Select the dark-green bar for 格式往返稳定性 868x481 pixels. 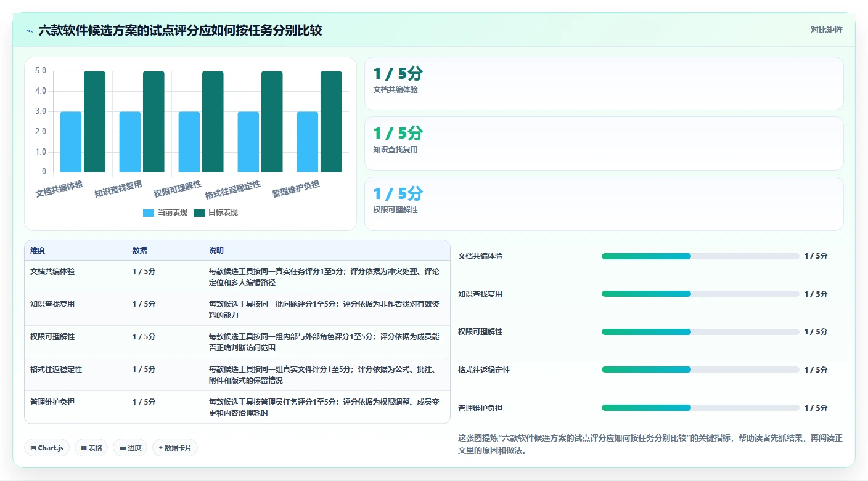[x=272, y=121]
